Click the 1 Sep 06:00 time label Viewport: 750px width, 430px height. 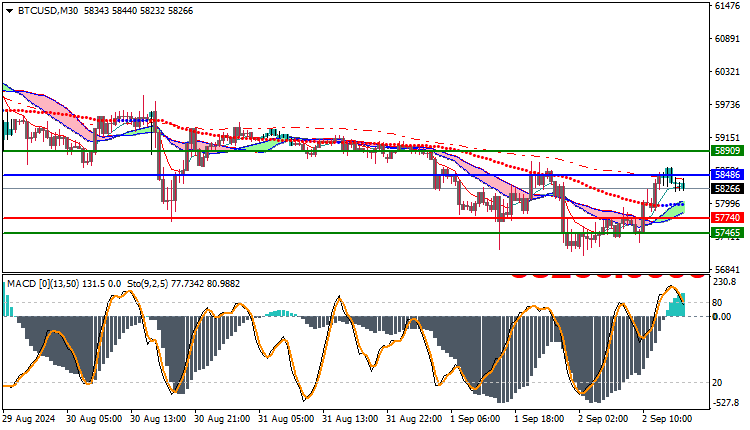tap(475, 419)
